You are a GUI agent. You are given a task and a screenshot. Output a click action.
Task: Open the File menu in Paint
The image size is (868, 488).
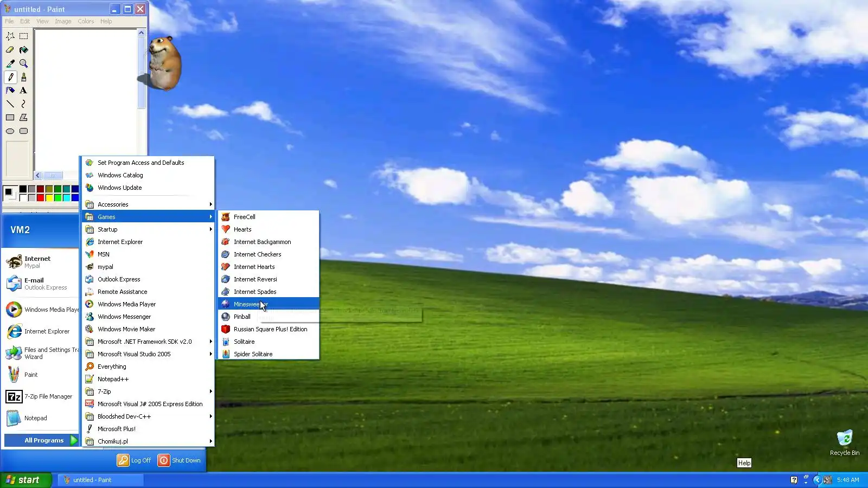pyautogui.click(x=9, y=21)
